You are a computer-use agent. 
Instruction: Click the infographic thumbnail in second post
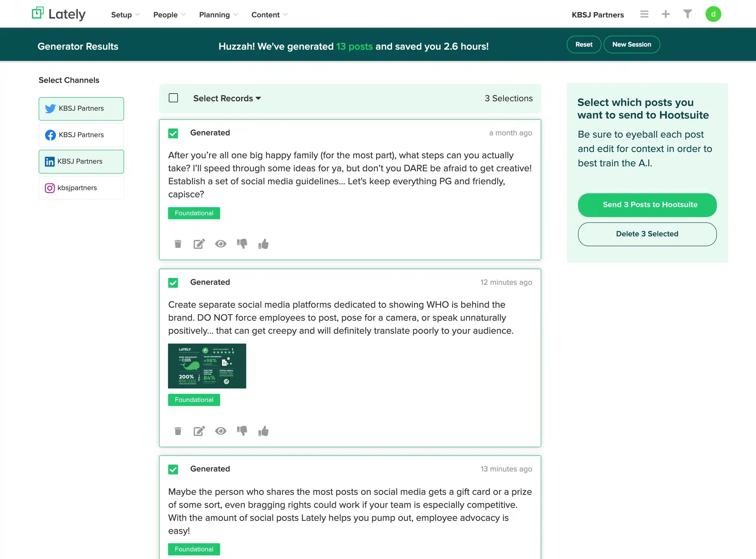click(207, 366)
